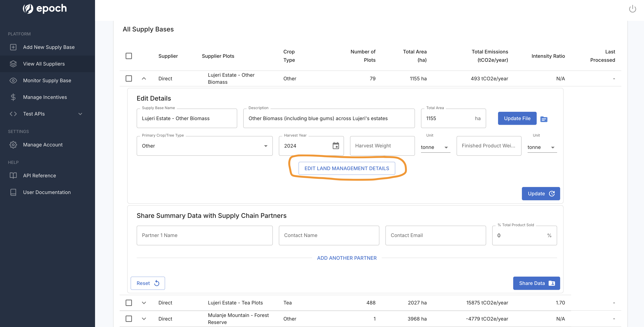The height and width of the screenshot is (327, 644).
Task: Expand the Mulanje Mountain - Forest Reserve row
Action: [144, 319]
